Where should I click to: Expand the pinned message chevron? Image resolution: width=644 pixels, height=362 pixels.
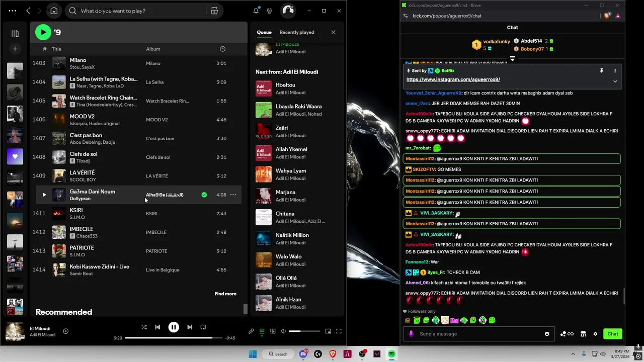(x=615, y=81)
